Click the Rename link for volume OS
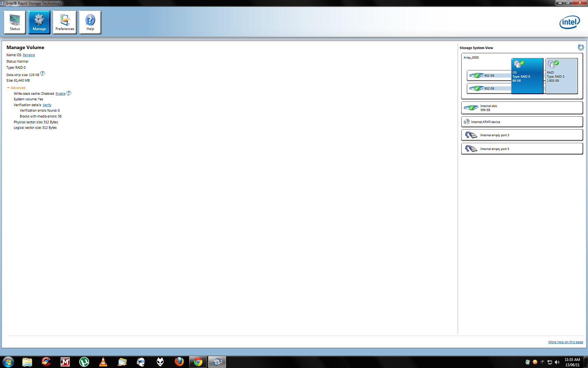Viewport: 588px width, 368px height. [29, 55]
